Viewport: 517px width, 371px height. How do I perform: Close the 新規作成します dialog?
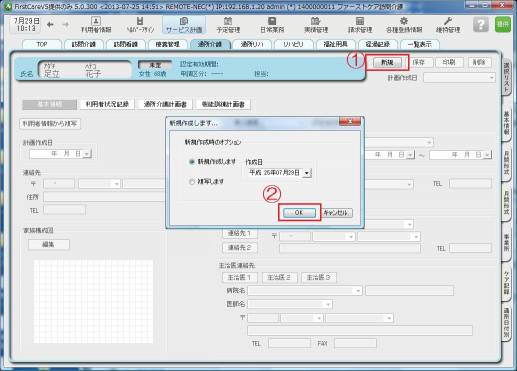pyautogui.click(x=350, y=122)
